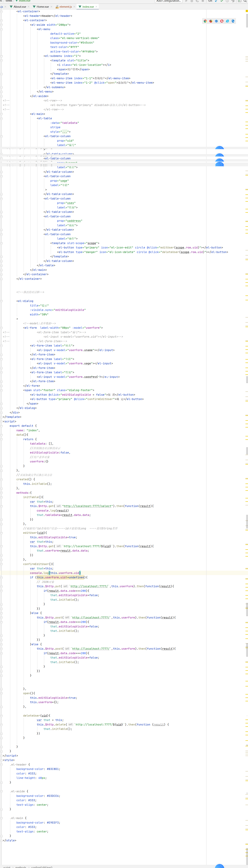This screenshot has height=868, width=248.
Task: Click 'name: "index",' line in script
Action: pyautogui.click(x=28, y=430)
